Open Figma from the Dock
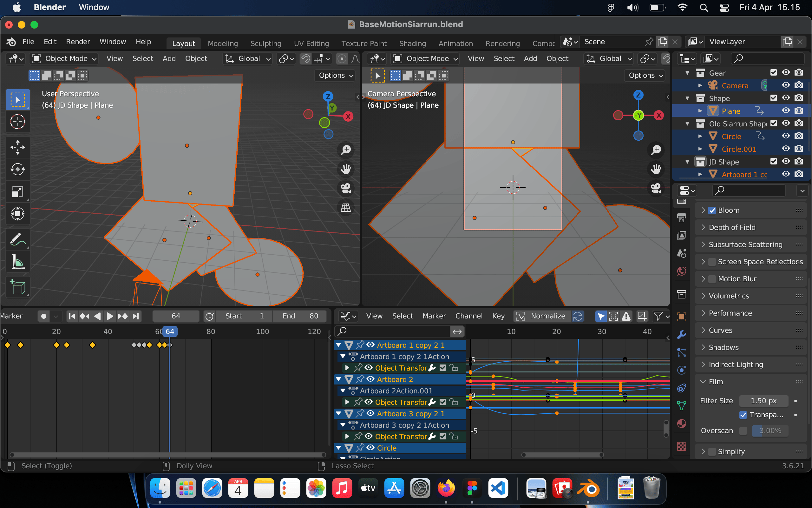Viewport: 812px width, 508px height. (x=472, y=488)
